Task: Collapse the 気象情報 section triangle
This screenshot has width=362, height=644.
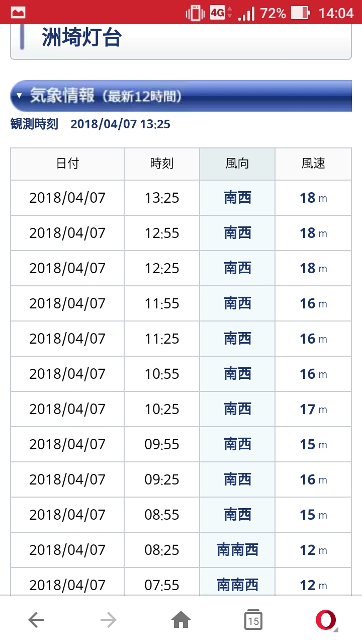Action: pyautogui.click(x=19, y=96)
